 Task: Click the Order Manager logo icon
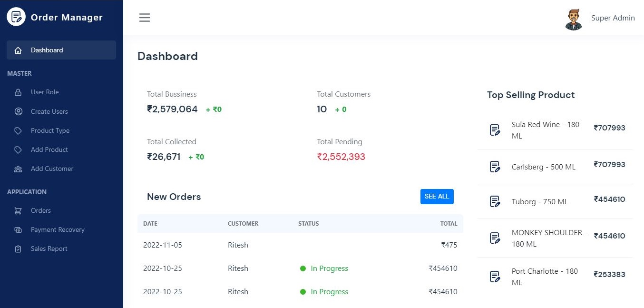coord(16,16)
